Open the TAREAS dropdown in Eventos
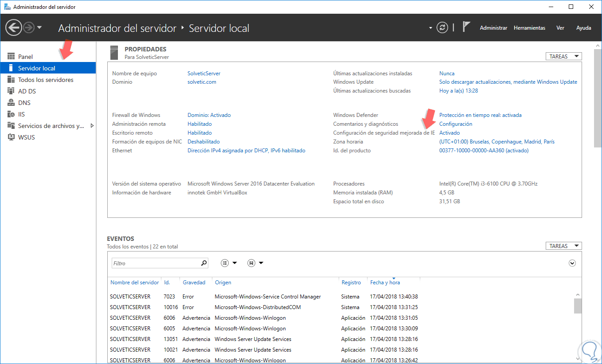The width and height of the screenshot is (602, 364). tap(564, 246)
